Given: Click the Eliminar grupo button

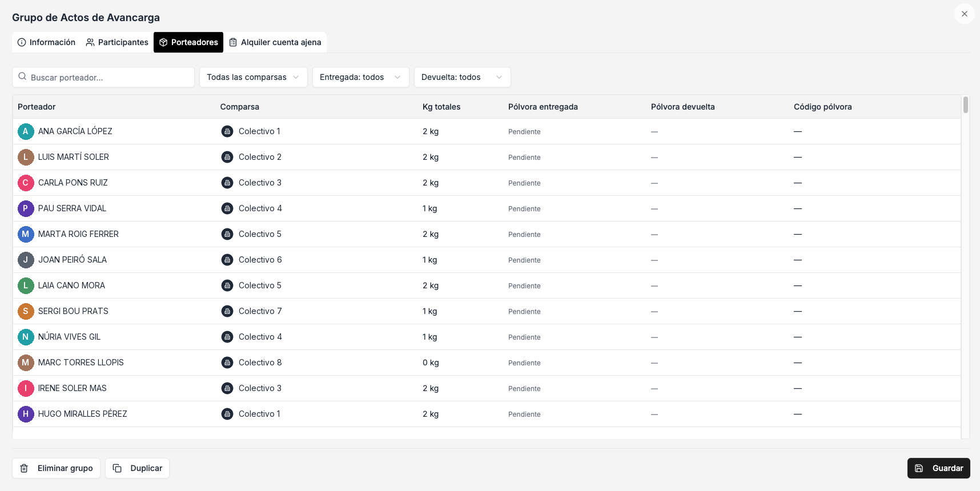Looking at the screenshot, I should tap(56, 468).
